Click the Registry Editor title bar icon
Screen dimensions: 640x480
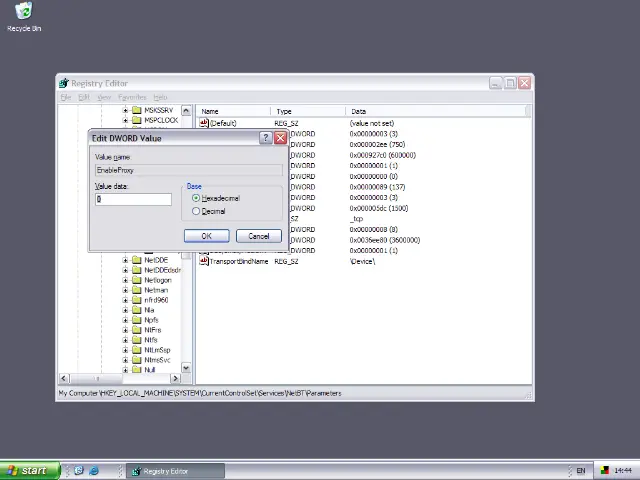(64, 83)
